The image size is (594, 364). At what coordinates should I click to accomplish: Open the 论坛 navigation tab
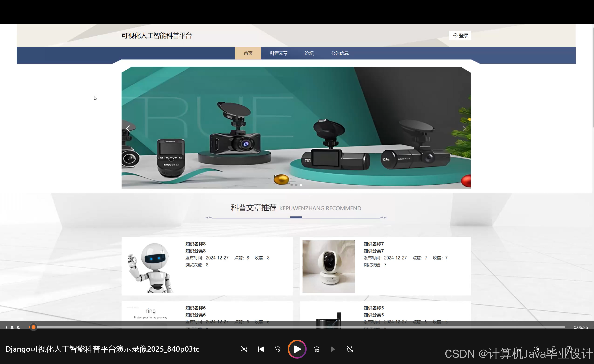point(309,53)
